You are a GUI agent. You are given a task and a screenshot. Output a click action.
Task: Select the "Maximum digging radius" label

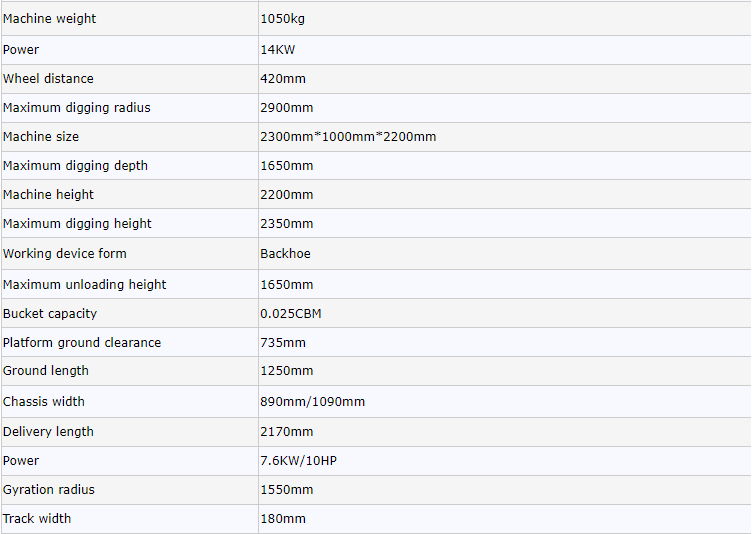pyautogui.click(x=77, y=107)
